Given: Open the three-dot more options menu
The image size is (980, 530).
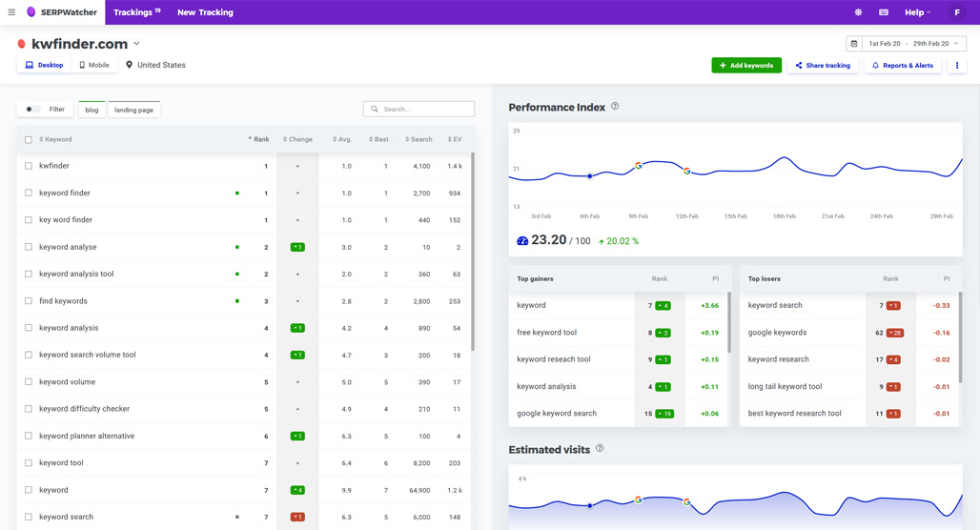Looking at the screenshot, I should click(x=957, y=65).
